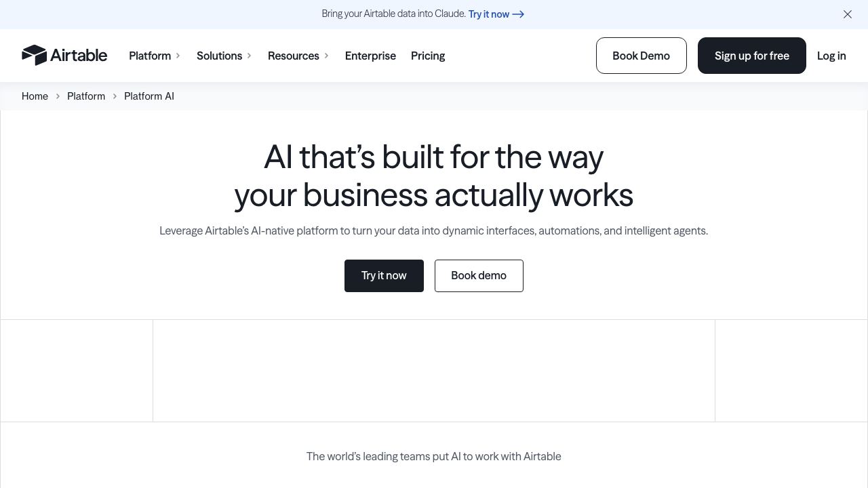Click the hero Book demo button
The height and width of the screenshot is (488, 868).
coord(479,276)
